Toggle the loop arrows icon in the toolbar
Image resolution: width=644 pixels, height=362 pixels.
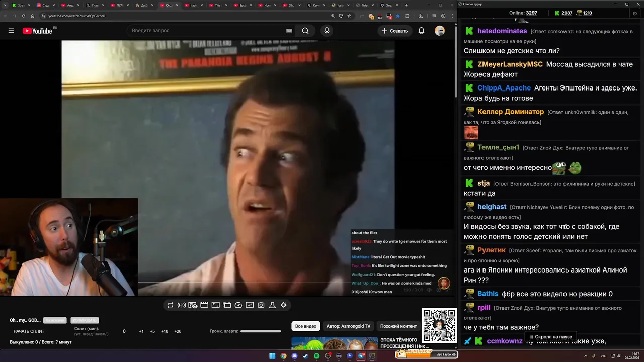click(170, 305)
